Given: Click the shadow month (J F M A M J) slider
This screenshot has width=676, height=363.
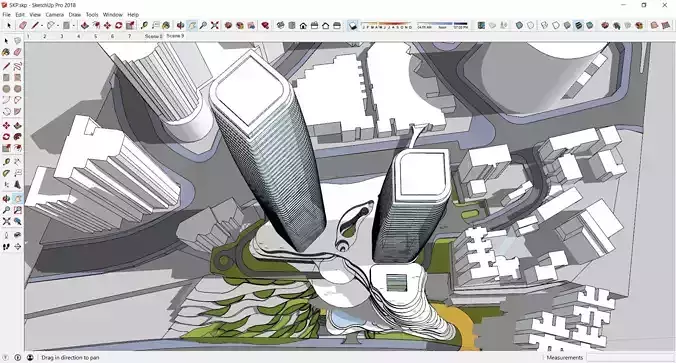Looking at the screenshot, I should pos(387,25).
